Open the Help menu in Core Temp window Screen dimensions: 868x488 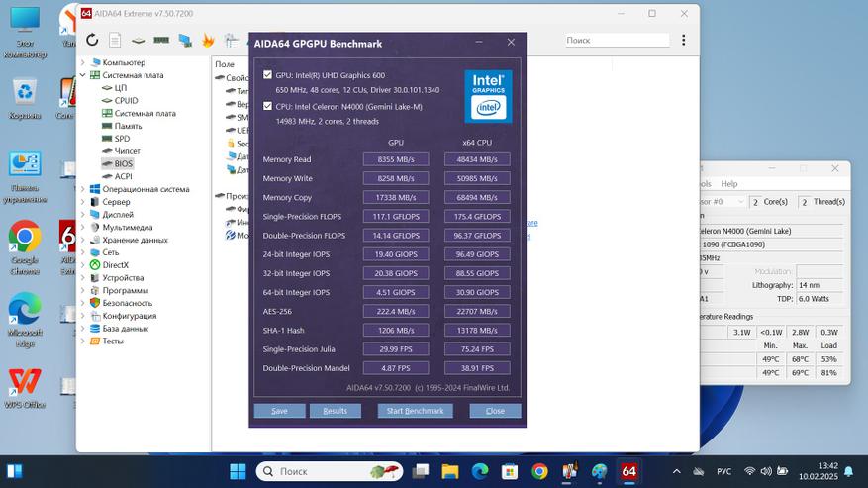[729, 184]
